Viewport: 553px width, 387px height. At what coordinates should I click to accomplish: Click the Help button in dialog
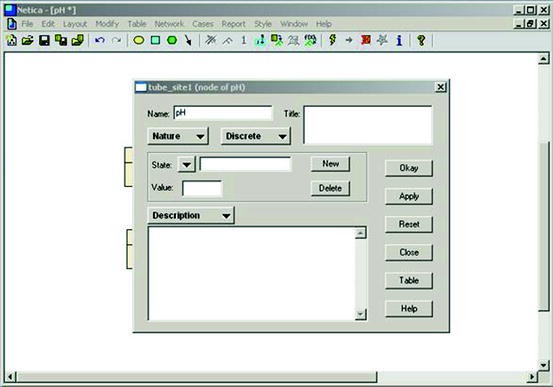409,309
